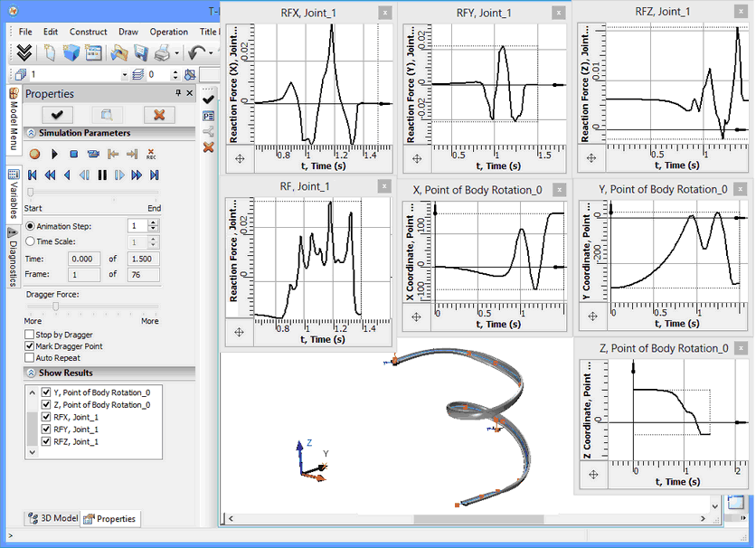756x548 pixels.
Task: Click the new 3D model cube icon
Action: pos(71,53)
